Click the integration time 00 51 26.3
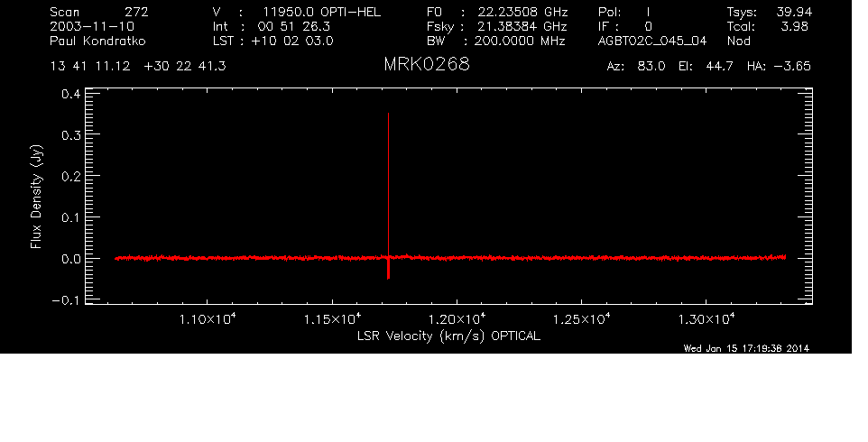The width and height of the screenshot is (868, 442). point(294,26)
